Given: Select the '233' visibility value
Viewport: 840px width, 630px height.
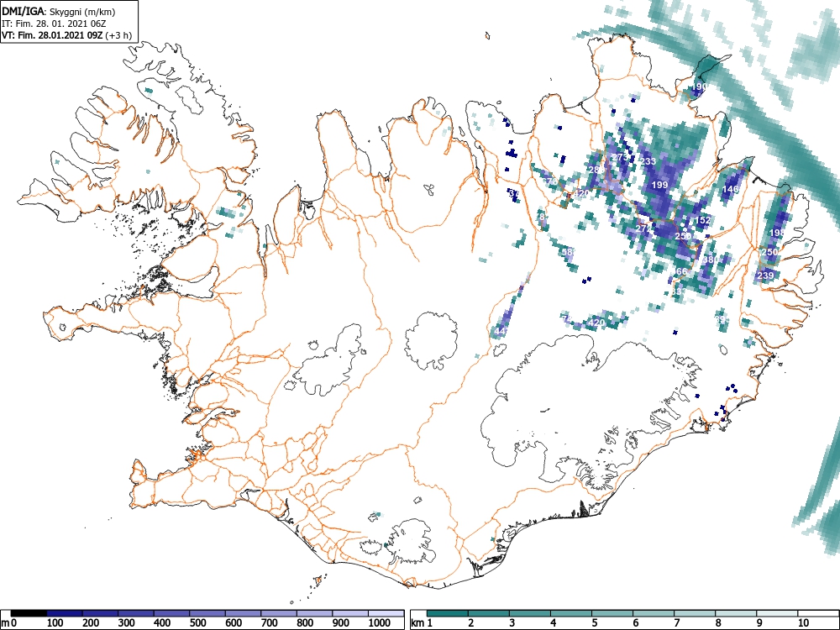Looking at the screenshot, I should point(648,161).
